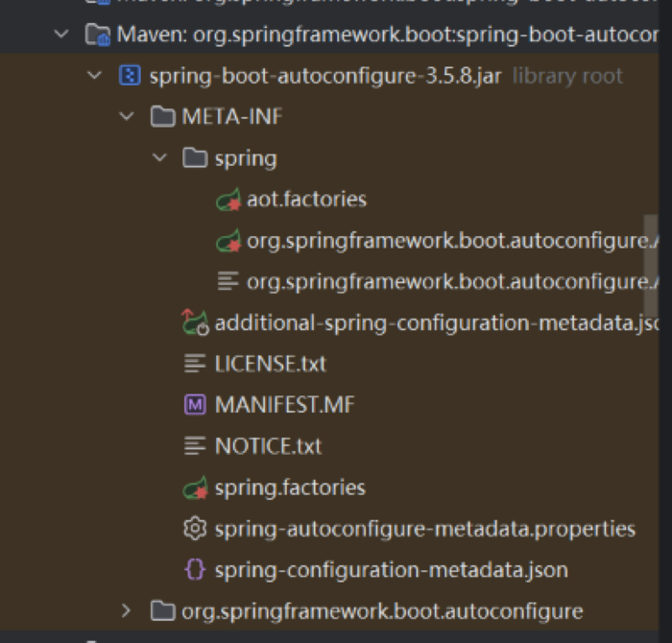This screenshot has height=643, width=672.
Task: Select the spring.factories file
Action: click(x=290, y=488)
